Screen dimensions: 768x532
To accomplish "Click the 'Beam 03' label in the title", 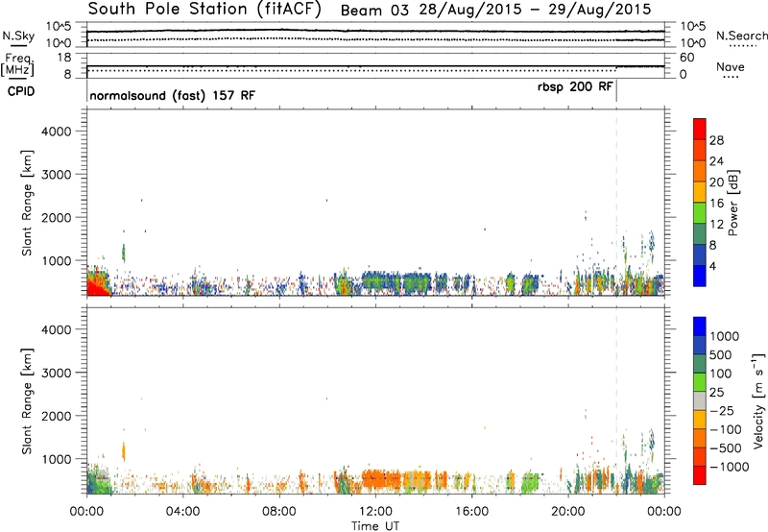I will click(373, 11).
